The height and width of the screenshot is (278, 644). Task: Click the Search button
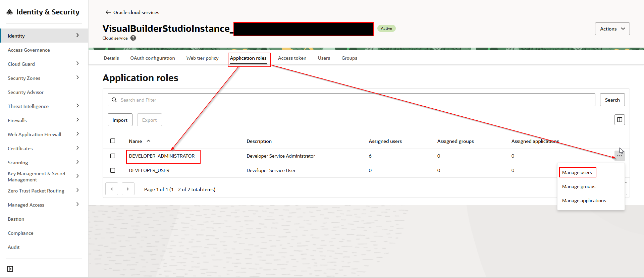click(612, 100)
